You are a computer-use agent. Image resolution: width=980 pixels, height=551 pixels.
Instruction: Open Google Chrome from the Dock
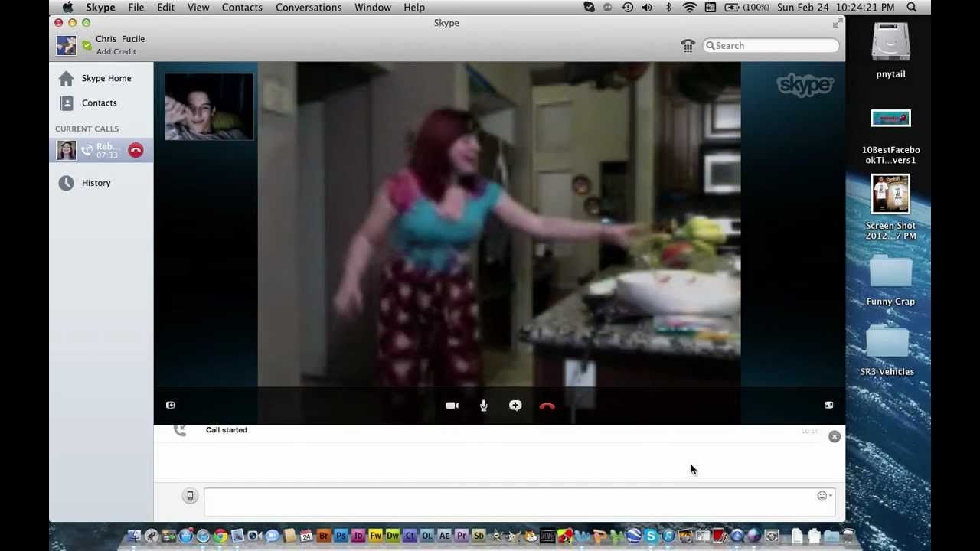[220, 536]
